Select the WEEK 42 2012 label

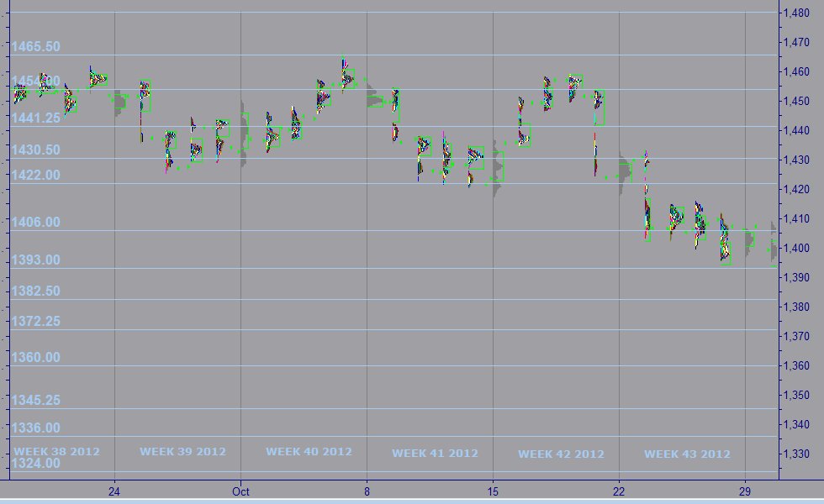[561, 454]
